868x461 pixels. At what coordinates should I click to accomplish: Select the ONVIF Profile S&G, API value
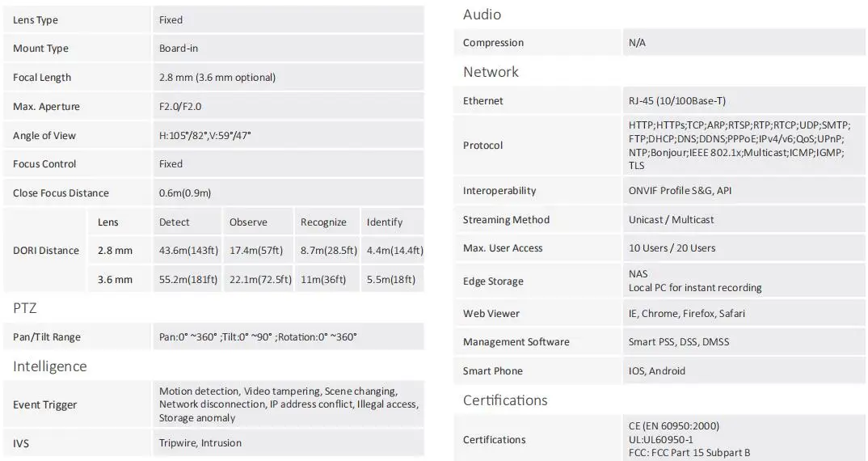[680, 191]
